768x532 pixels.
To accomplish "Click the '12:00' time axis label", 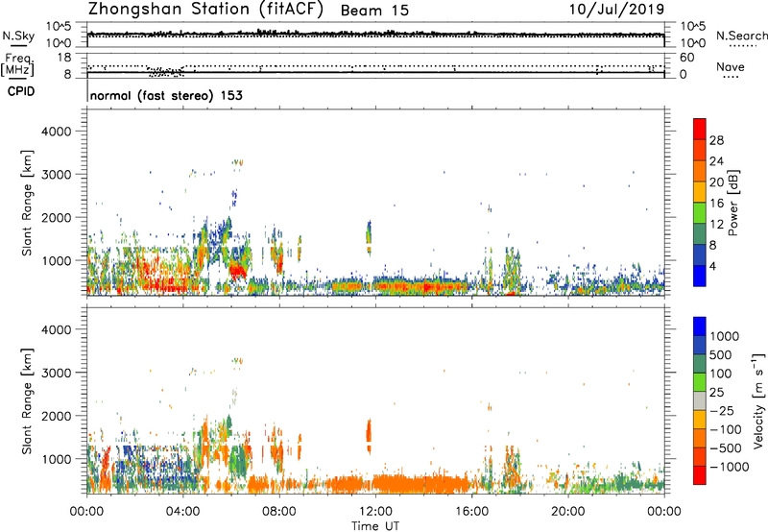I will point(375,512).
